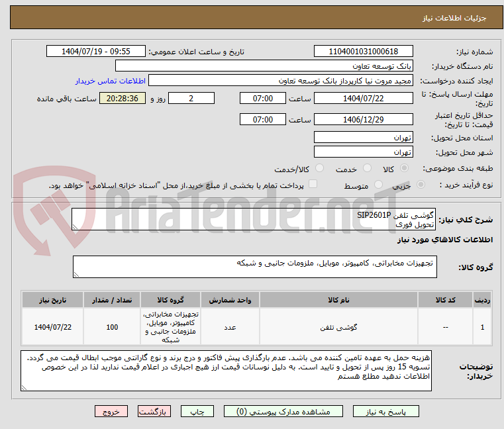
Task: Click the response deadline time 07:00 field
Action: 263,99
